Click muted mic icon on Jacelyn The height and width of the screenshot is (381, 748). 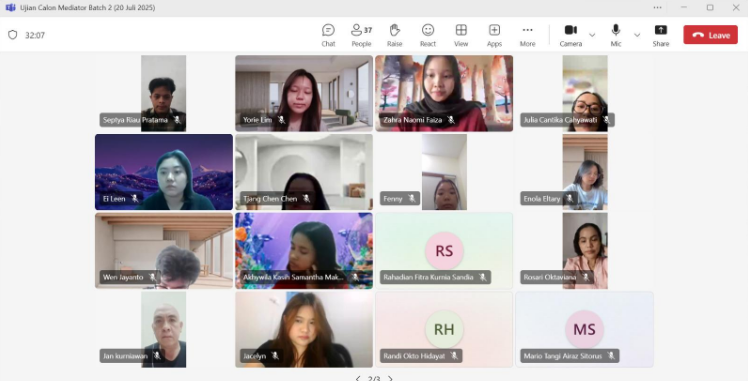[x=275, y=356]
